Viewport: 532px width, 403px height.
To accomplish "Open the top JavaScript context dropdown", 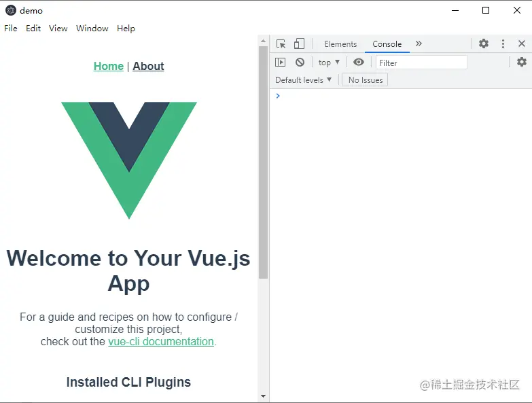I will pos(329,63).
